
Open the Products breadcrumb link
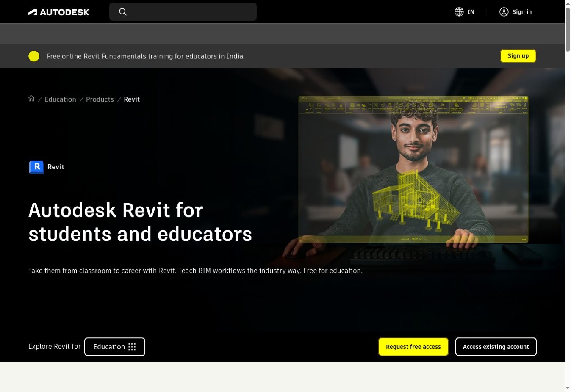coord(100,99)
